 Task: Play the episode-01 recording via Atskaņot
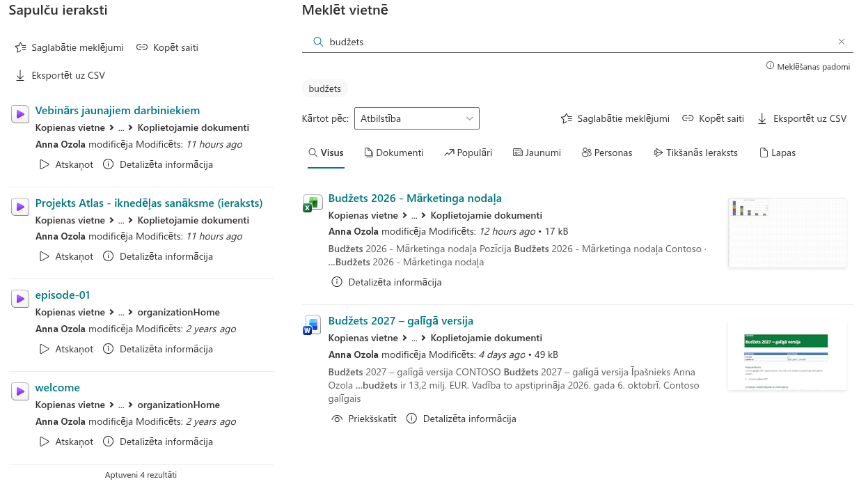coord(65,349)
